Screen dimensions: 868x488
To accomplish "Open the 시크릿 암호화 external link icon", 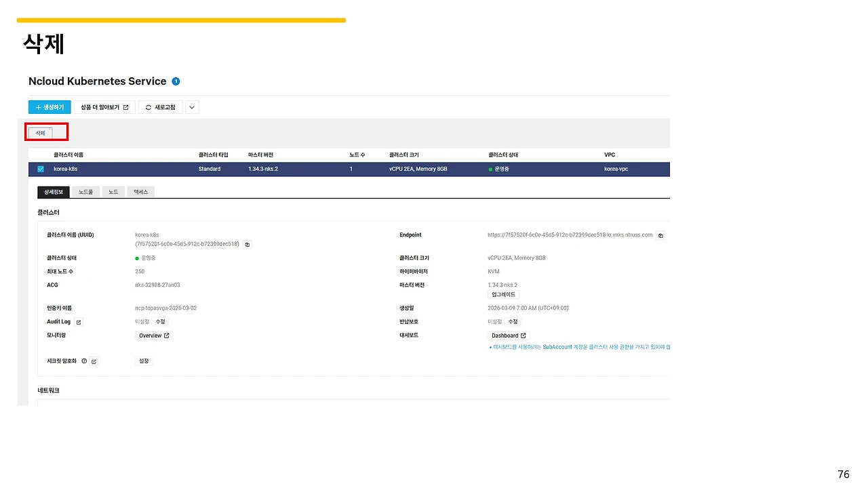I will pos(94,361).
